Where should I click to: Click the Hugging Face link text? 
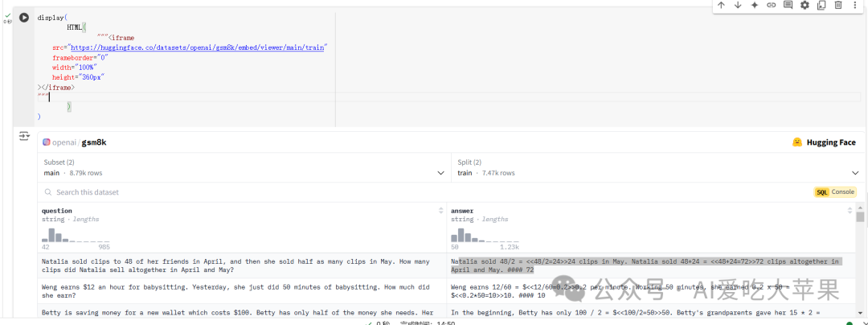[831, 142]
